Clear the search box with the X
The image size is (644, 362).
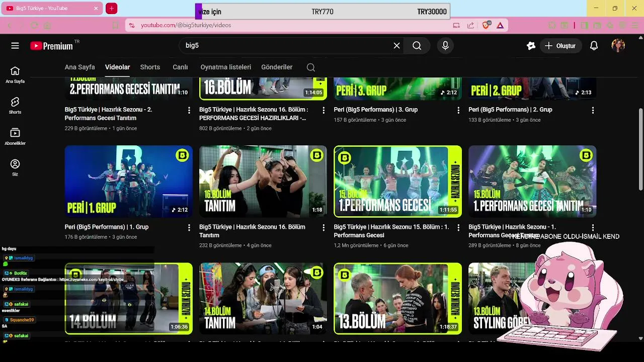(x=396, y=46)
